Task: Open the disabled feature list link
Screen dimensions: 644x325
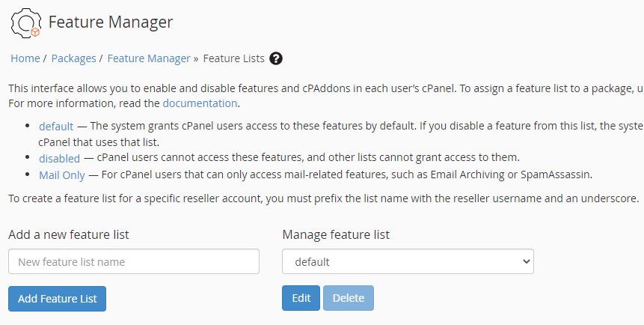Action: pos(59,158)
